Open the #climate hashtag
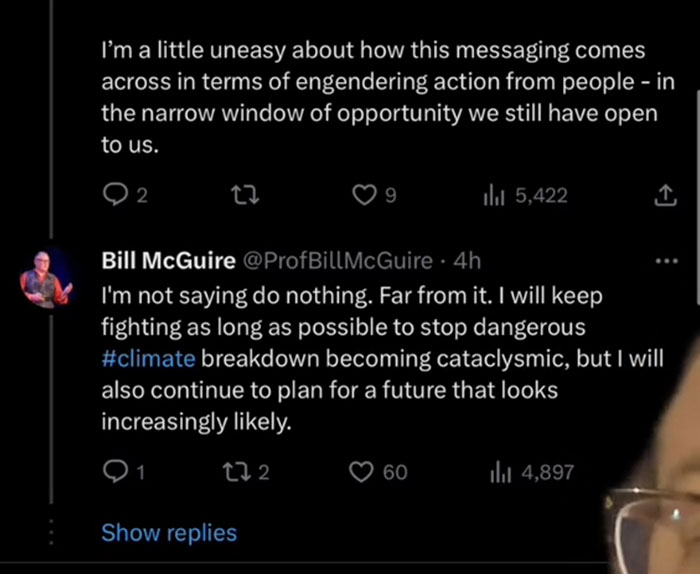700x574 pixels. (x=148, y=360)
